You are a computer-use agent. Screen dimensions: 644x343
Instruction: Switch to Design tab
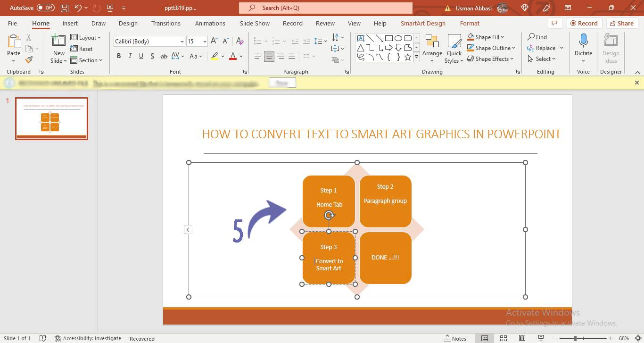click(x=128, y=23)
